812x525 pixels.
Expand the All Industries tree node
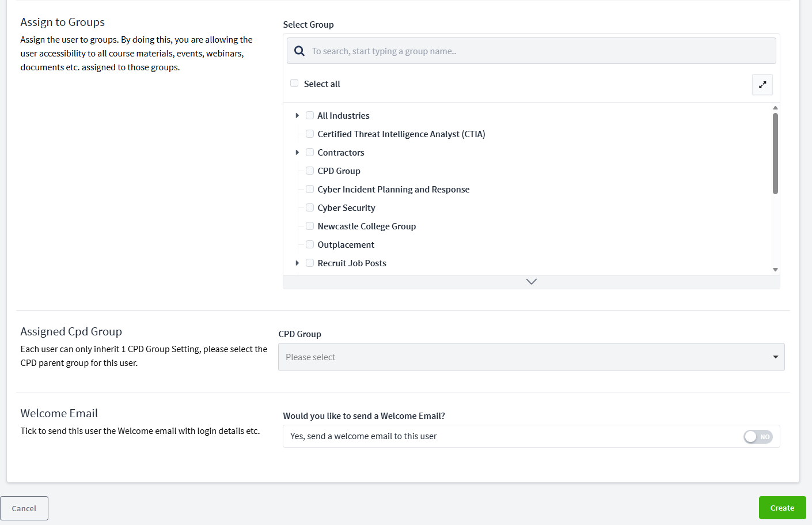(x=297, y=115)
